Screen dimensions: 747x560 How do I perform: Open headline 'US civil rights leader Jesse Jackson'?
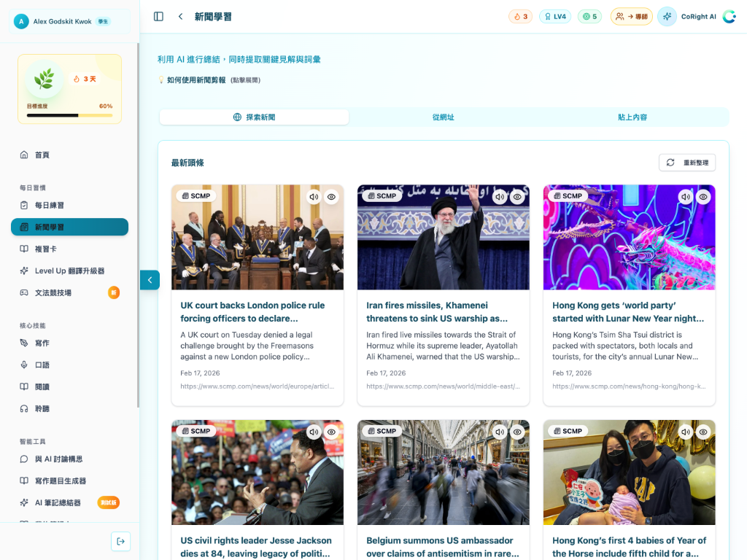(256, 547)
